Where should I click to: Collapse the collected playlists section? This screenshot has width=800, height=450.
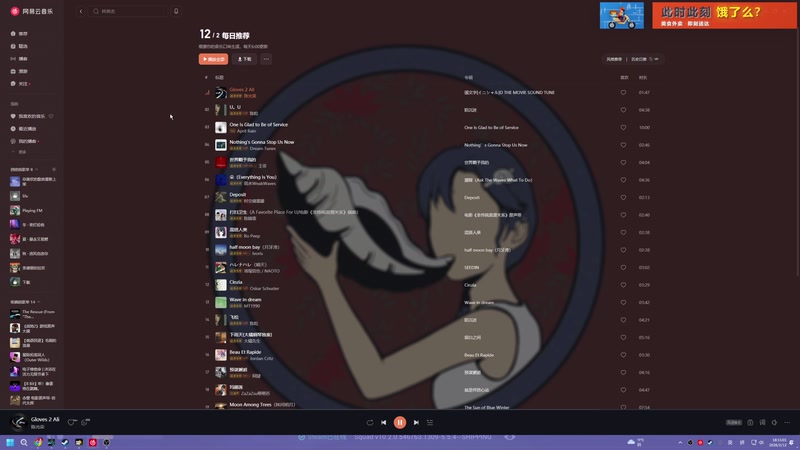click(38, 302)
